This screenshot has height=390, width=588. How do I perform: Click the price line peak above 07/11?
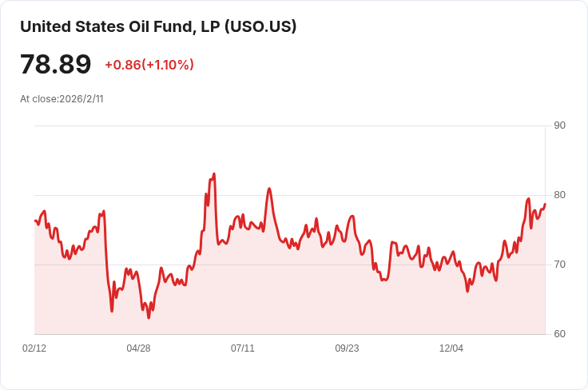(270, 189)
